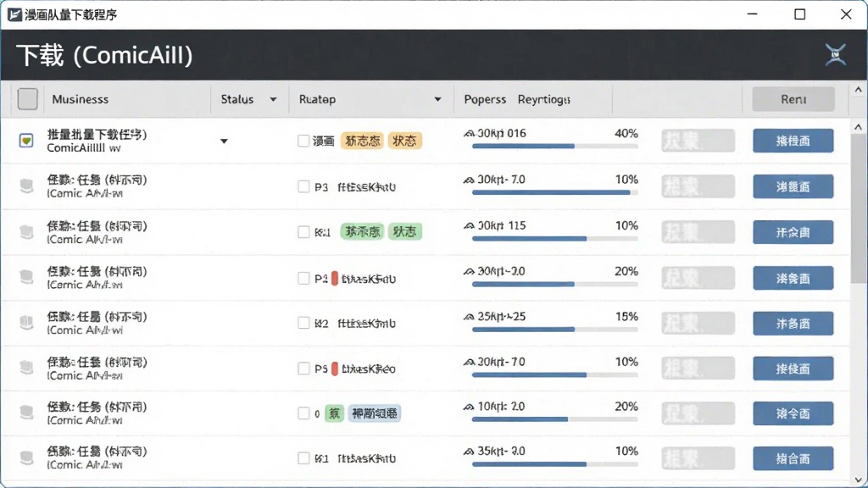This screenshot has width=868, height=488.
Task: Expand the first batch task row arrow
Action: 224,141
